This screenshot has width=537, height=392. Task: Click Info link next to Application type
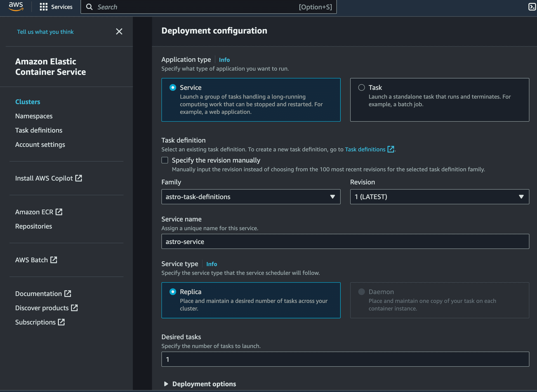(224, 60)
